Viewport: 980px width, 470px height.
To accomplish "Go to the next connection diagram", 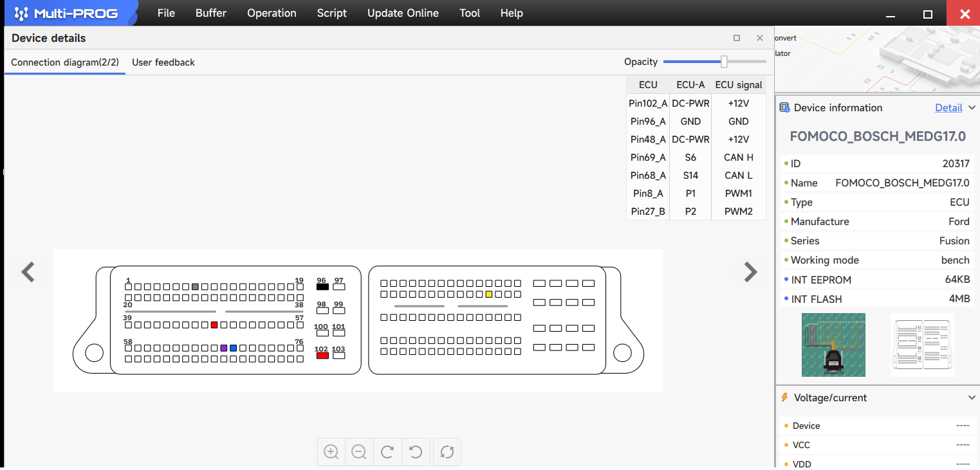I will click(750, 272).
